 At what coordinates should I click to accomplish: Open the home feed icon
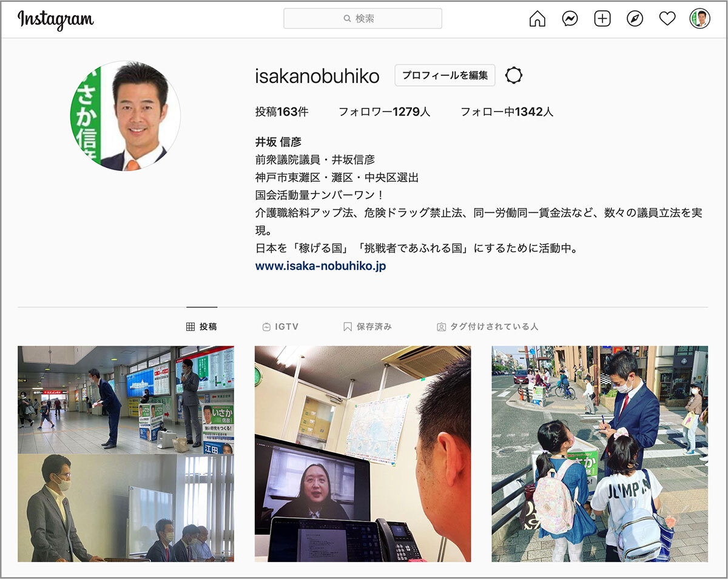pos(538,19)
